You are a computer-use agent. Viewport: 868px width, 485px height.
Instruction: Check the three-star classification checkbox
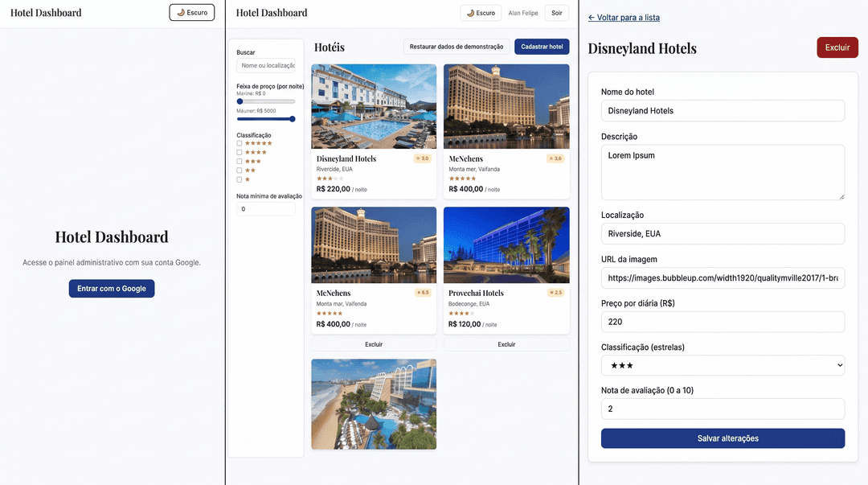pyautogui.click(x=240, y=162)
